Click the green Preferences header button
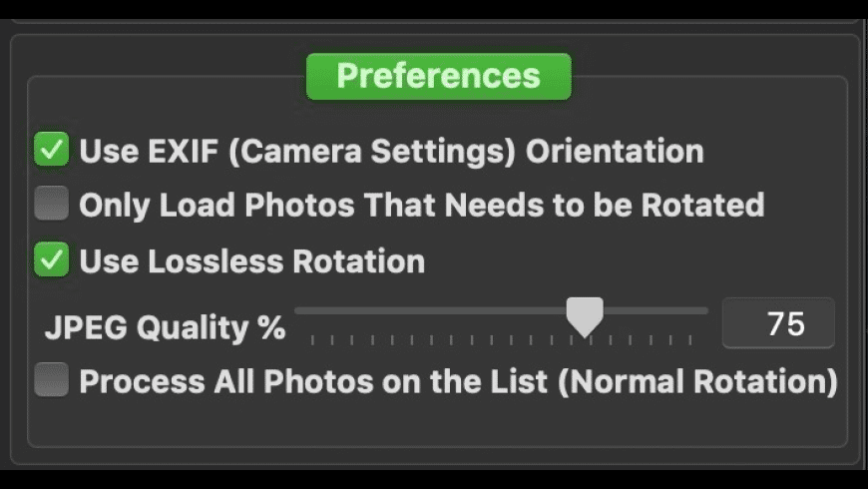The height and width of the screenshot is (489, 868). (x=438, y=77)
